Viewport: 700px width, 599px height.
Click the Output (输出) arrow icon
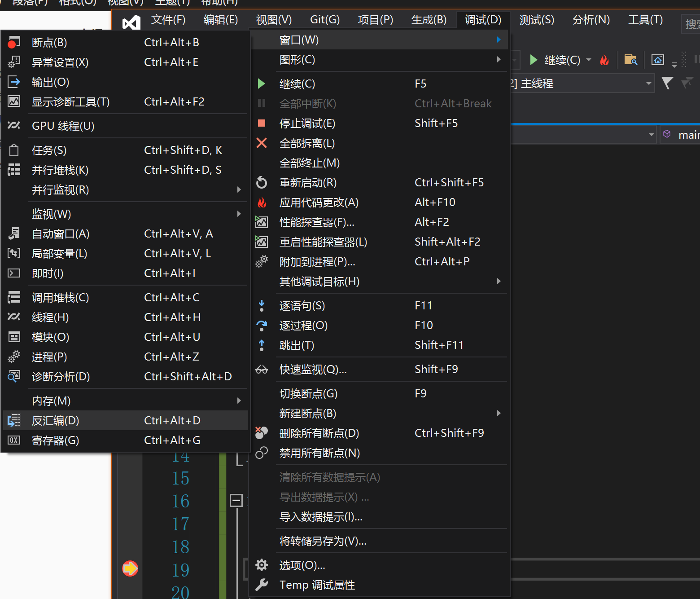click(14, 82)
